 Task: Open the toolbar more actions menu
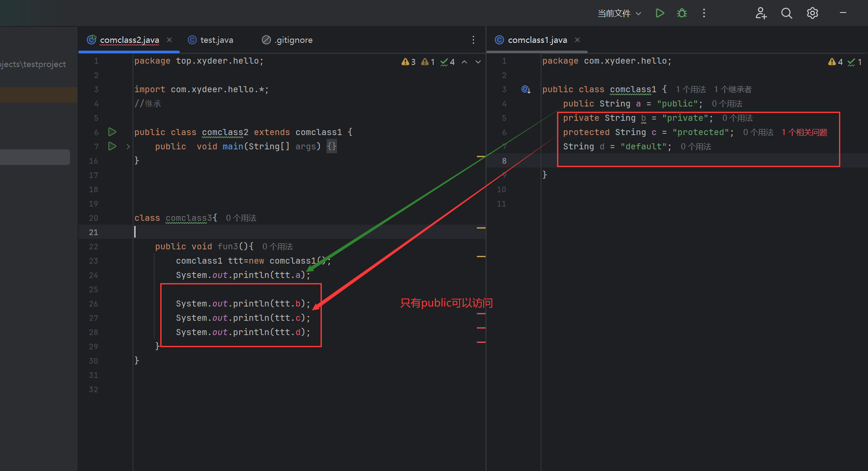tap(704, 13)
